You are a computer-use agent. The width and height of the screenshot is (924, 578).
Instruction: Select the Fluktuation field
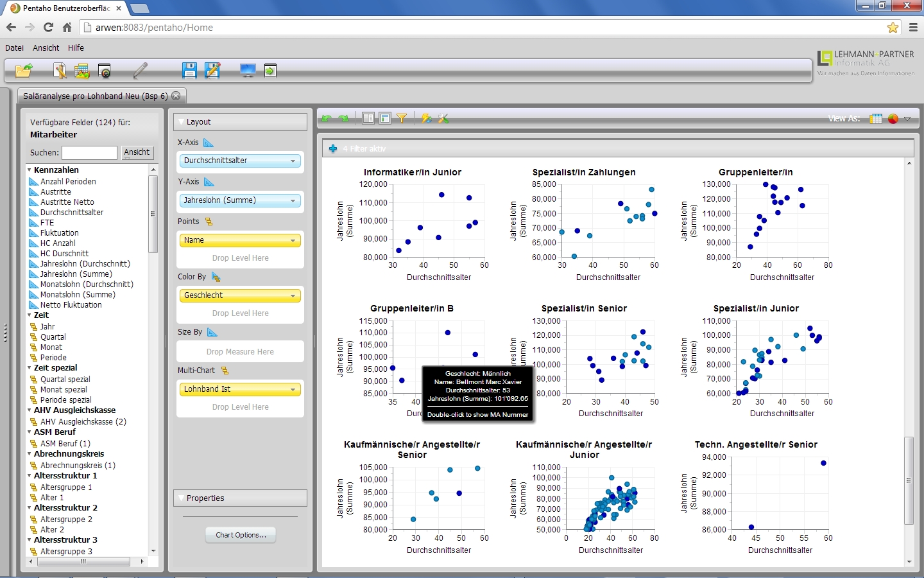(x=59, y=233)
